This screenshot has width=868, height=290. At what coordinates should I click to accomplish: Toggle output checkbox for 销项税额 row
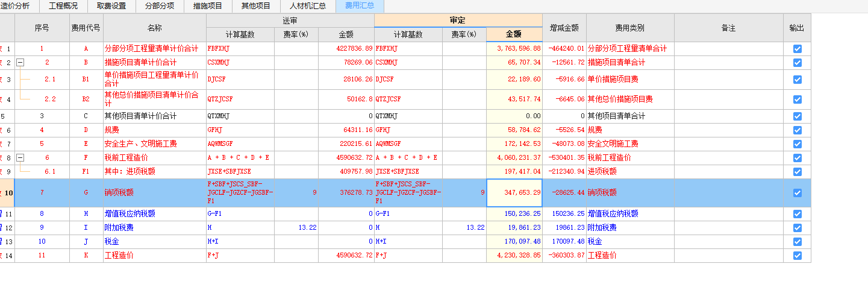[x=798, y=193]
